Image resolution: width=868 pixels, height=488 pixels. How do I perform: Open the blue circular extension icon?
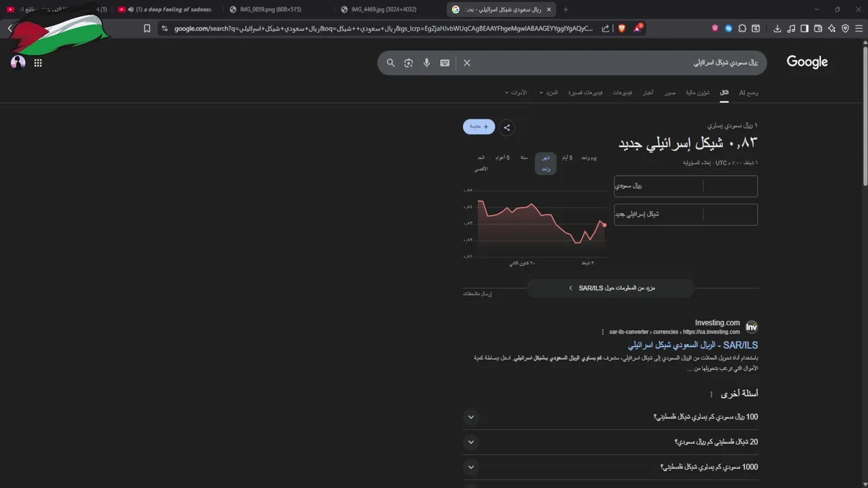click(729, 28)
